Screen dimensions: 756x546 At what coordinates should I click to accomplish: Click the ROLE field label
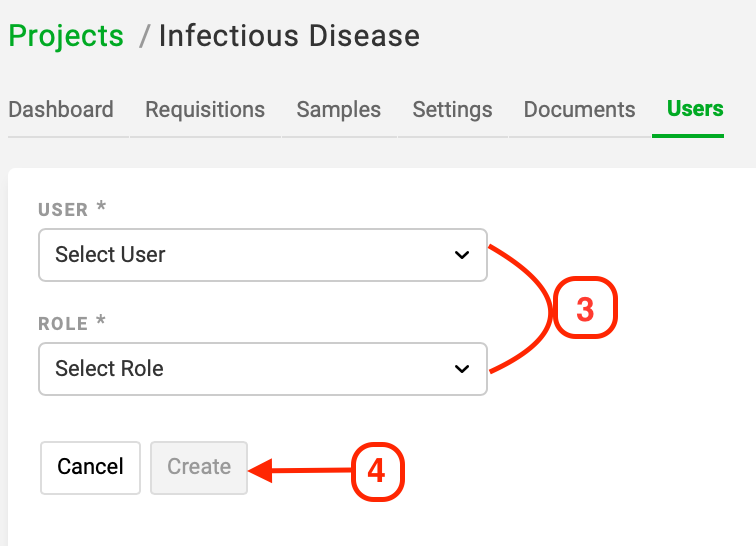(63, 324)
